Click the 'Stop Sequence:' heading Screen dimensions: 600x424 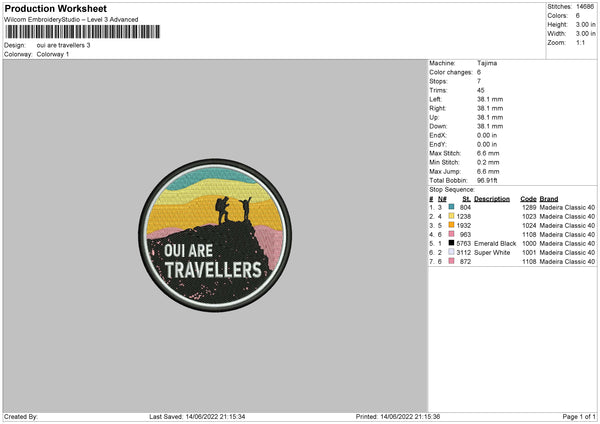[x=452, y=190]
